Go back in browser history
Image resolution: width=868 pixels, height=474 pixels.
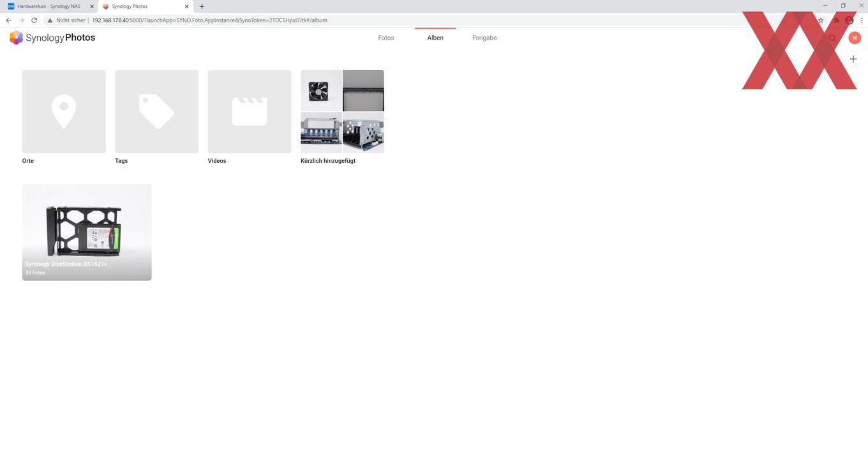8,20
